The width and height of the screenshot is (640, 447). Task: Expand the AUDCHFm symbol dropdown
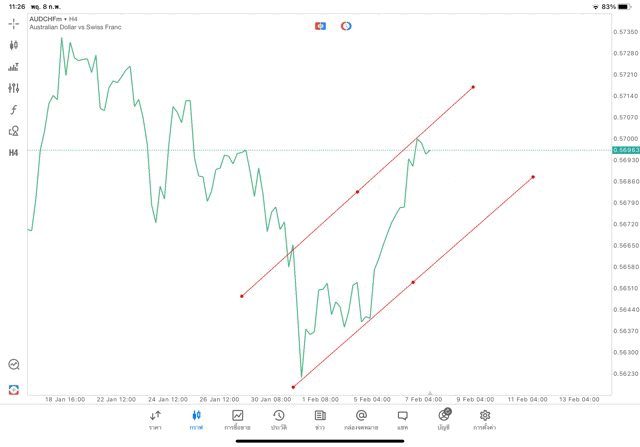click(x=55, y=18)
